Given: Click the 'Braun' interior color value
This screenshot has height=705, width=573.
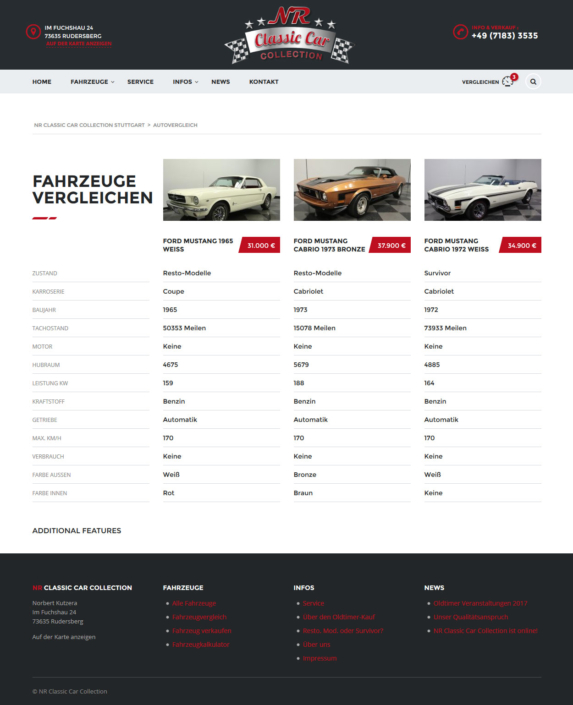Looking at the screenshot, I should 303,493.
